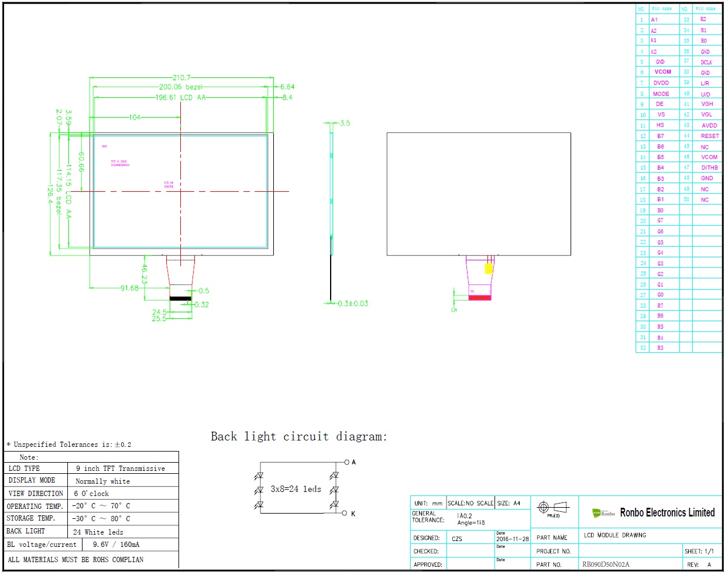This screenshot has height=575, width=728.
Task: Select the 'REV: A' field
Action: [699, 564]
